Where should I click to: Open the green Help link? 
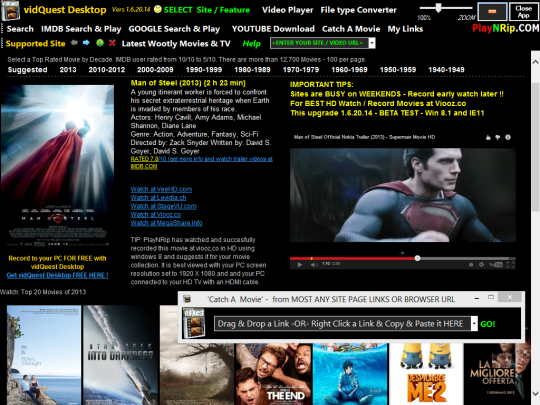(x=251, y=43)
